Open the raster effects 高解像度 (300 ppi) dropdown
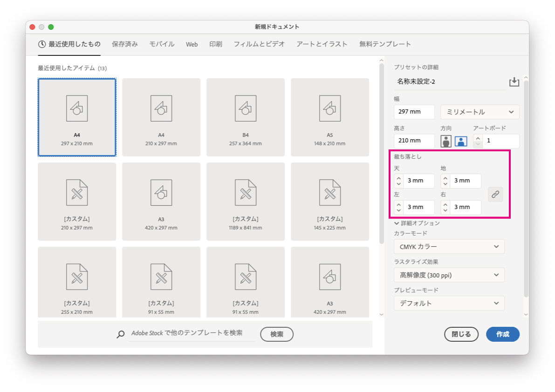 point(449,275)
